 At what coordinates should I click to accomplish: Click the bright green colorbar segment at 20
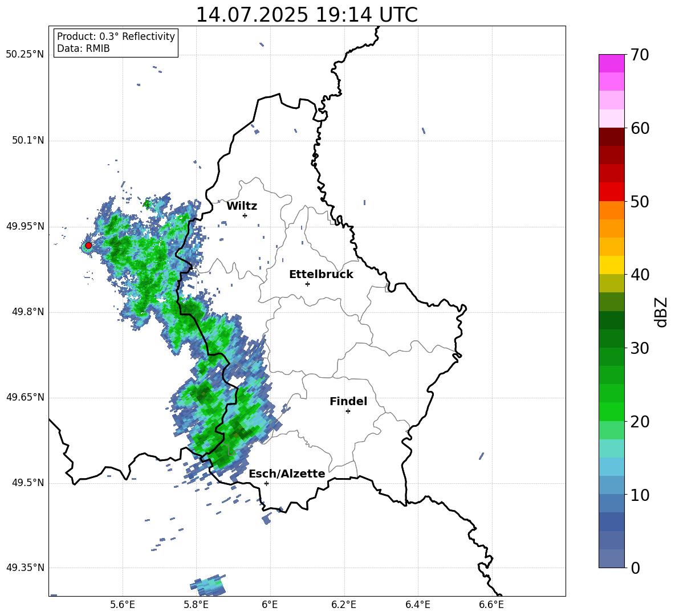(612, 411)
